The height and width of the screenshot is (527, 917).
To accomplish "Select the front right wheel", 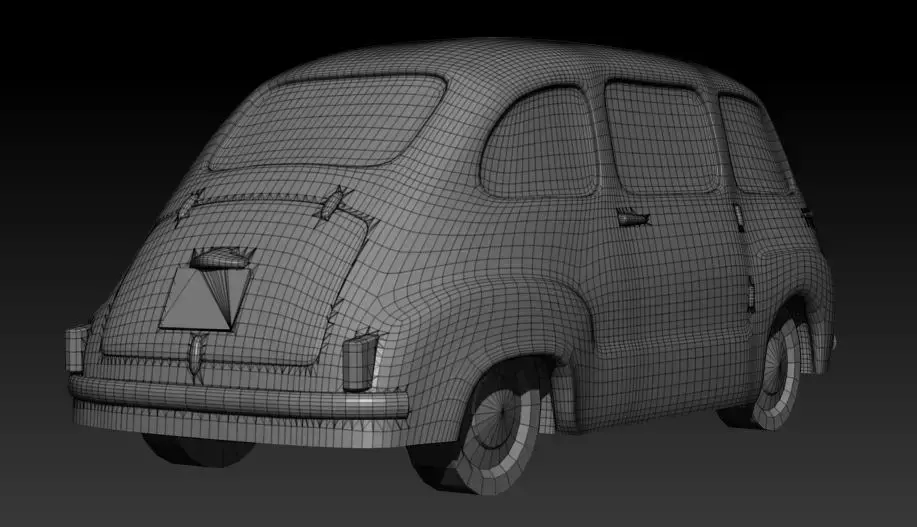I will point(778,373).
